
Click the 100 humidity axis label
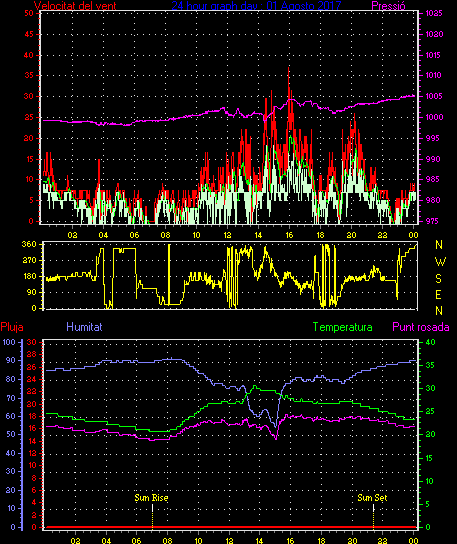pyautogui.click(x=9, y=342)
